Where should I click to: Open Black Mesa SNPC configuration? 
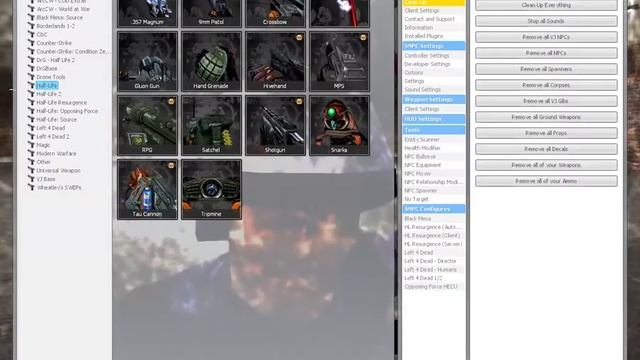[417, 219]
